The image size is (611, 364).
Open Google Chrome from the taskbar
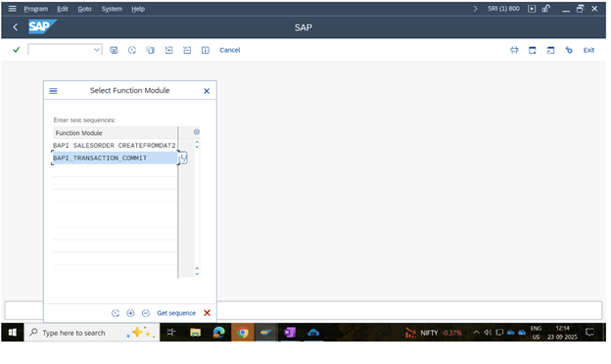(243, 333)
